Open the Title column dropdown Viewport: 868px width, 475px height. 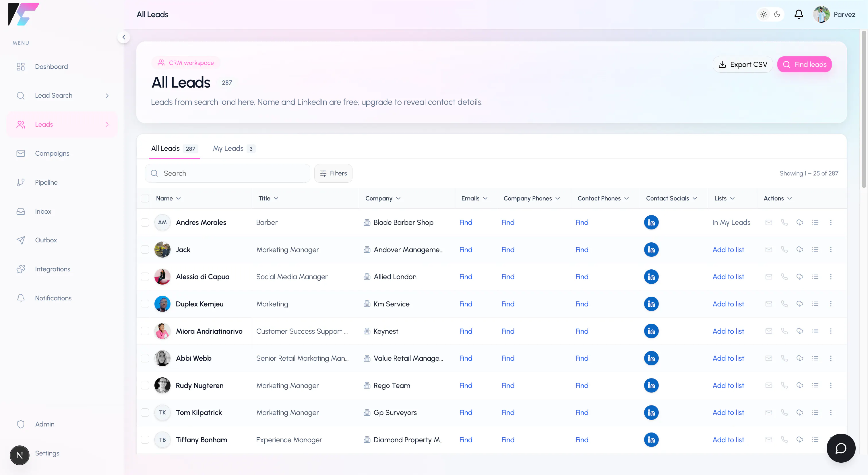(276, 198)
